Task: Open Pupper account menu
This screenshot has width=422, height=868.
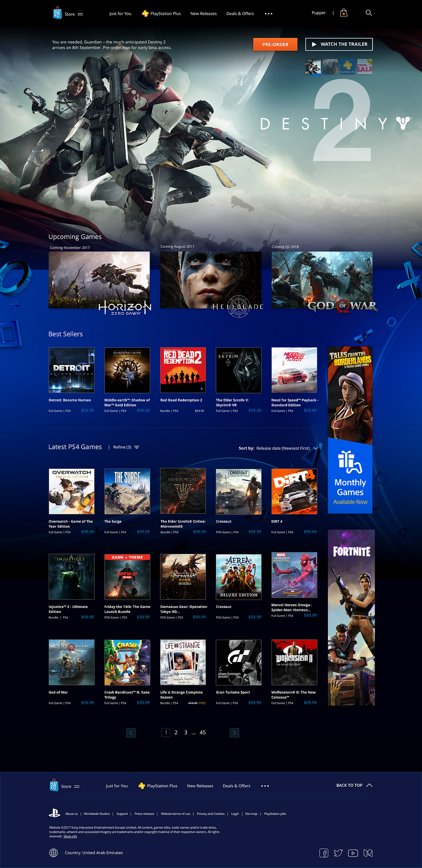Action: [x=319, y=13]
